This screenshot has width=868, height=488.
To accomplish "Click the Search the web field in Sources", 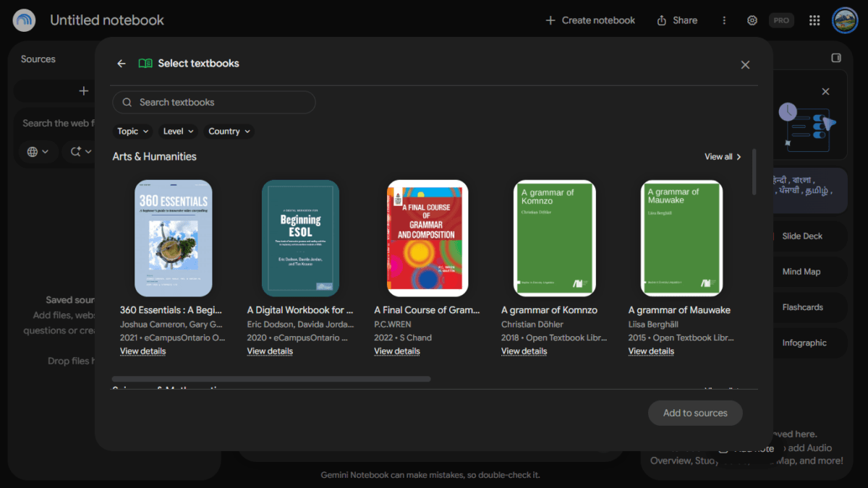I will (x=56, y=124).
